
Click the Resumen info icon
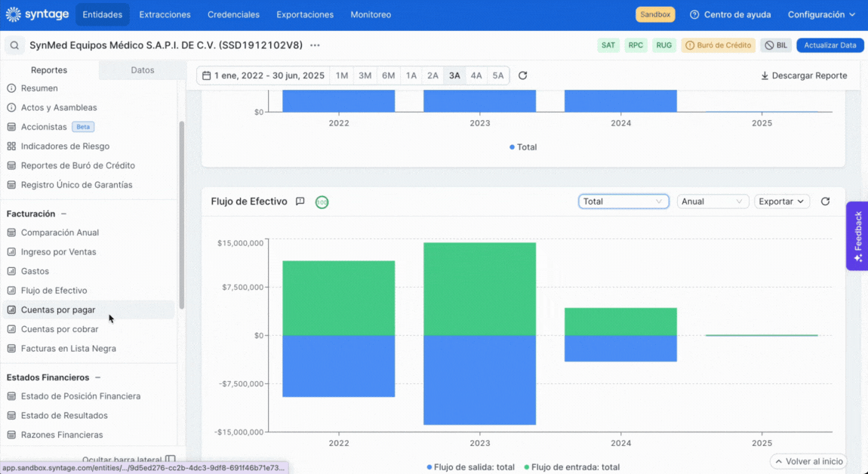(x=11, y=88)
